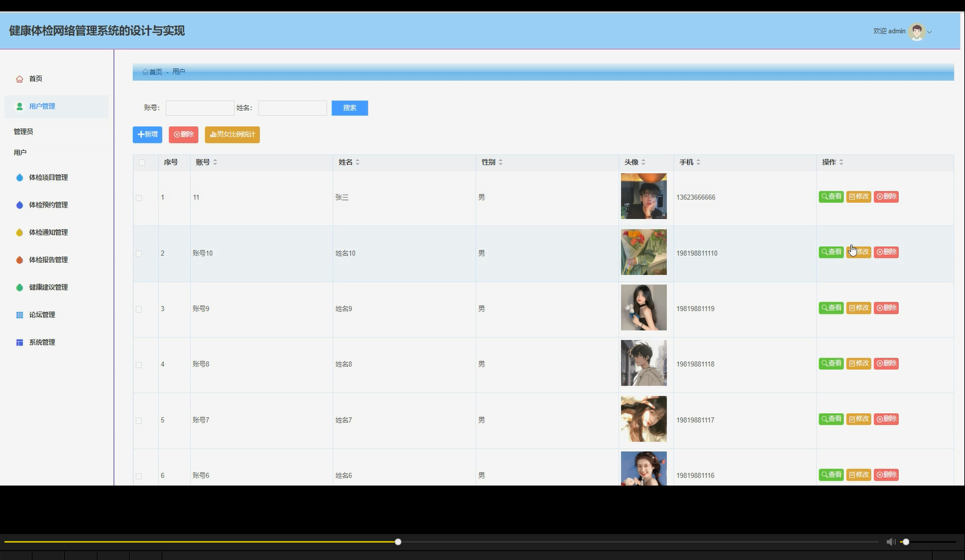Click the video progress bar handle
The height and width of the screenshot is (560, 965).
(398, 542)
